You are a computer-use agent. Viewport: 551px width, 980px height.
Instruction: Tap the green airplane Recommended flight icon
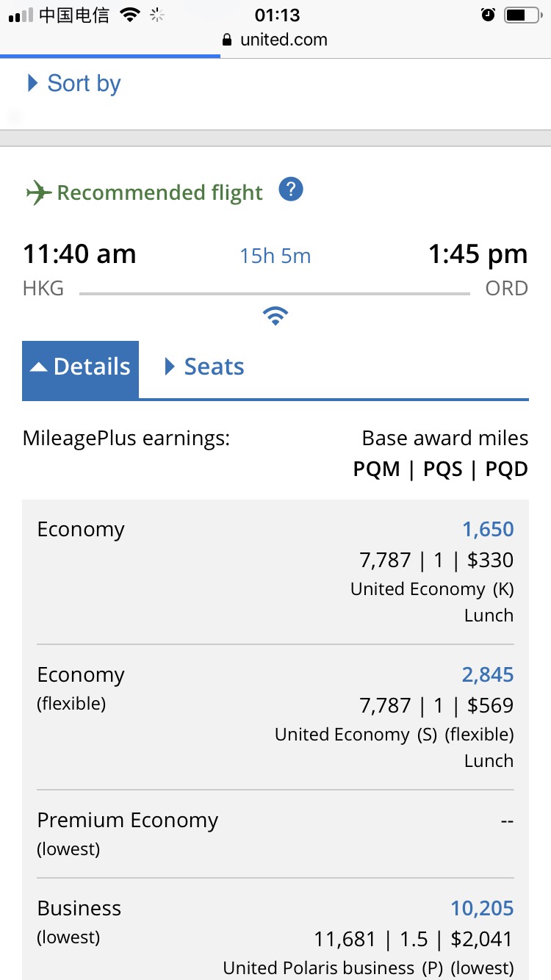39,193
